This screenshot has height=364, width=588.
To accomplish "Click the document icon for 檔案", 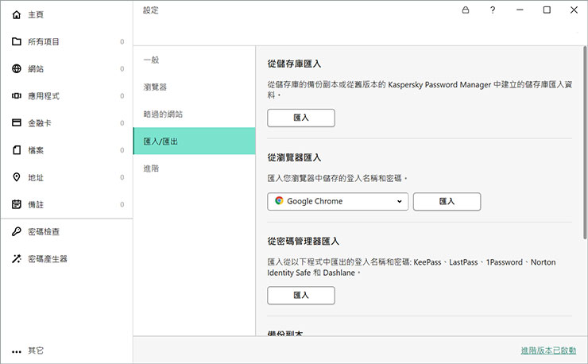I will coord(16,150).
